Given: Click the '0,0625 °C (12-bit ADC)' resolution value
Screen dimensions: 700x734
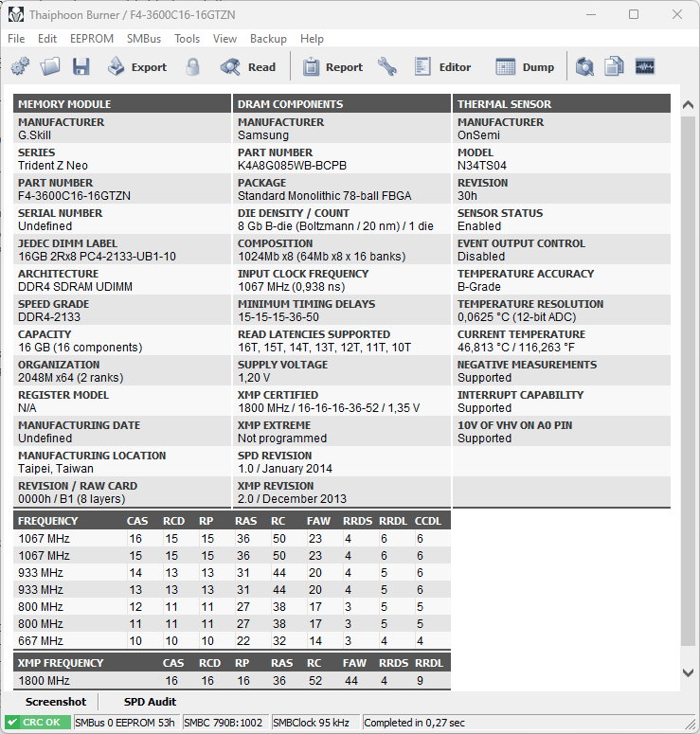Looking at the screenshot, I should (x=516, y=317).
